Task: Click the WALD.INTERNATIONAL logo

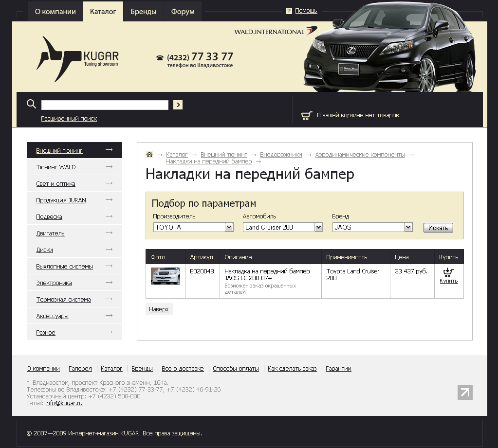Action: tap(276, 31)
